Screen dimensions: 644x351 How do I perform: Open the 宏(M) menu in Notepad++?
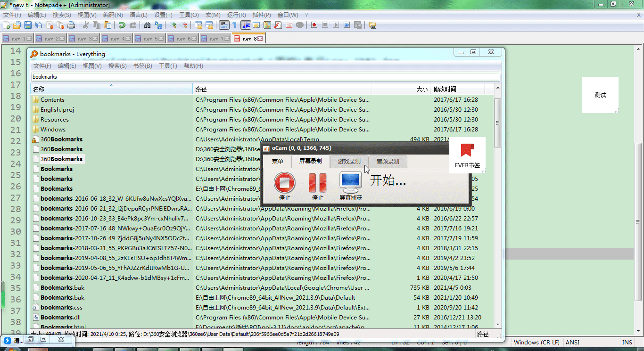213,15
